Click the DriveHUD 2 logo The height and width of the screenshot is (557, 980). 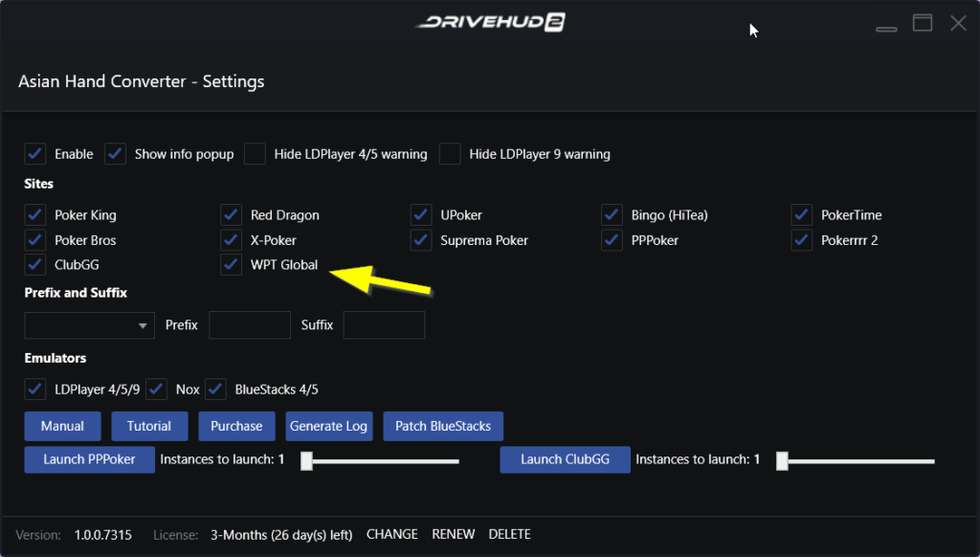click(x=490, y=23)
